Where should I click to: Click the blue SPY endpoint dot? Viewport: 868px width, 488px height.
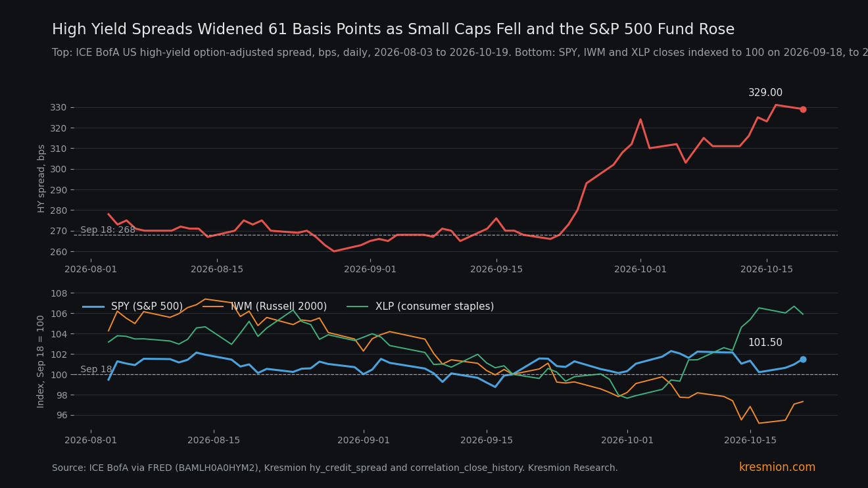pos(803,359)
